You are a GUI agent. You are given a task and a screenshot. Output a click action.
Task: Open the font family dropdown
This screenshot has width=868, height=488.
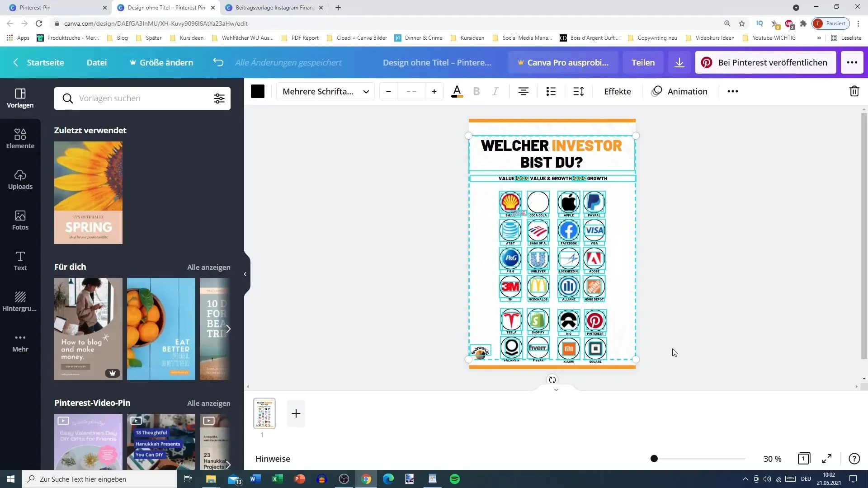[325, 91]
